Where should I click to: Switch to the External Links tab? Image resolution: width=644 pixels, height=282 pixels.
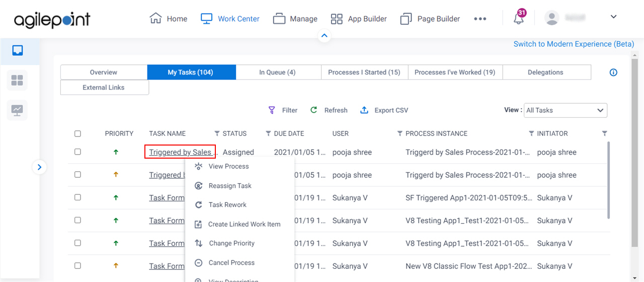[104, 87]
